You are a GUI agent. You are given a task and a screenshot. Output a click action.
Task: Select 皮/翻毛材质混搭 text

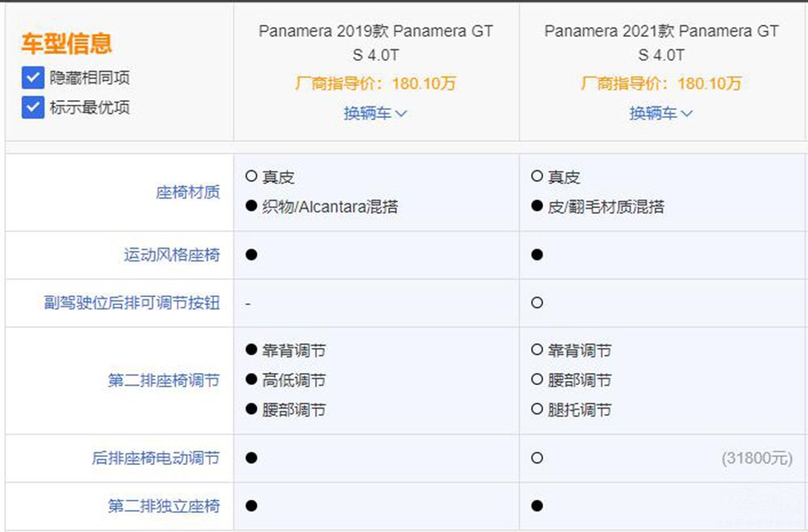pos(606,207)
